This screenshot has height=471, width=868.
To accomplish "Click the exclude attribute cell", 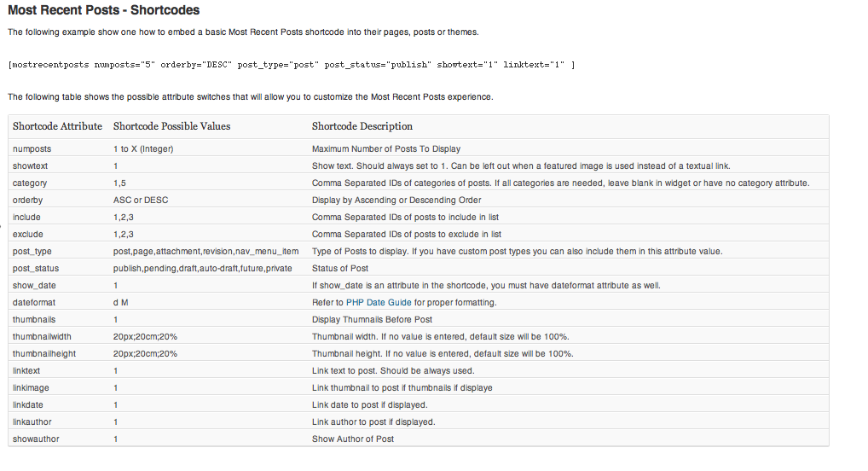I will 27,235.
